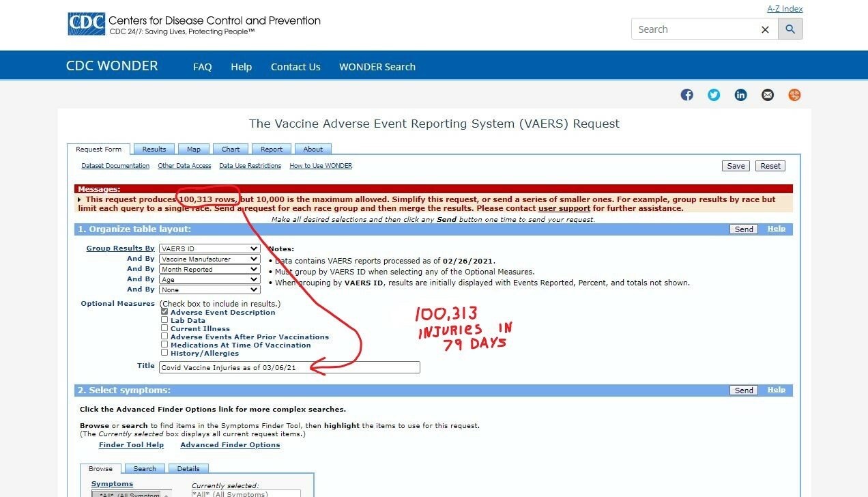The height and width of the screenshot is (497, 868).
Task: Clear search with the X icon
Action: [x=765, y=29]
